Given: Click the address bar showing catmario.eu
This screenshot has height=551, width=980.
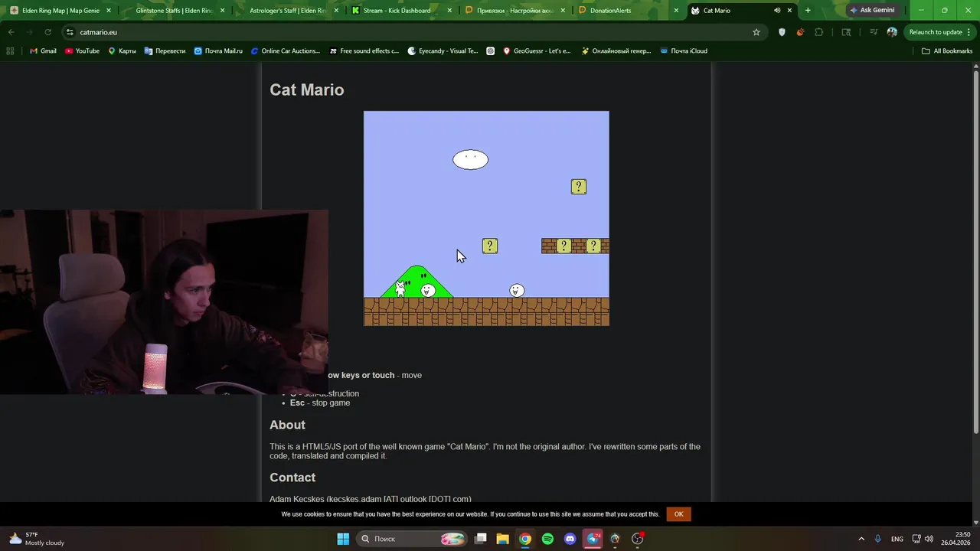Looking at the screenshot, I should (x=413, y=32).
